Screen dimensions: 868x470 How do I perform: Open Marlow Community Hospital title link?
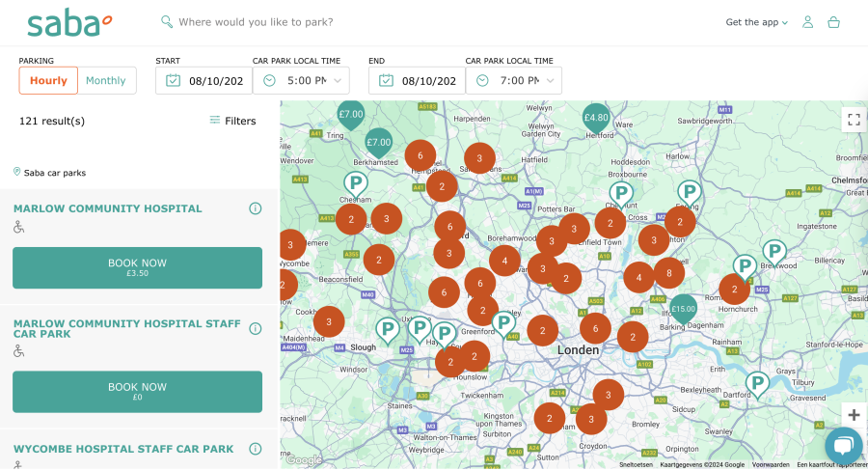point(107,208)
